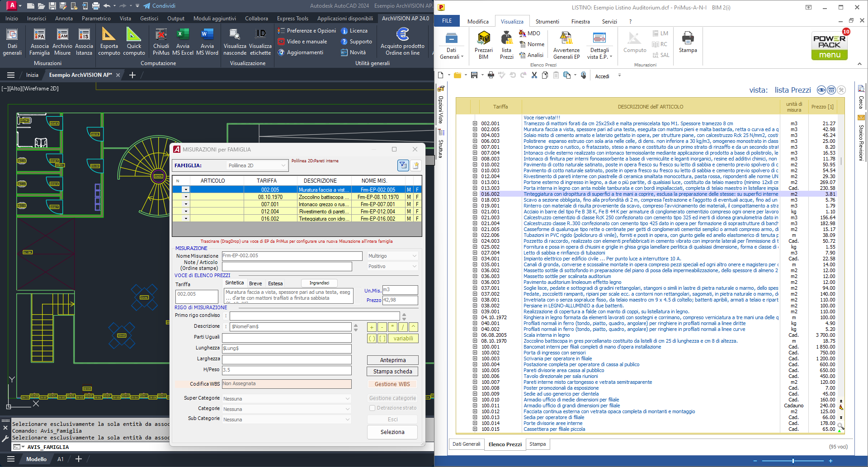
Task: Toggle the Detrazione strato checkbox
Action: click(373, 408)
